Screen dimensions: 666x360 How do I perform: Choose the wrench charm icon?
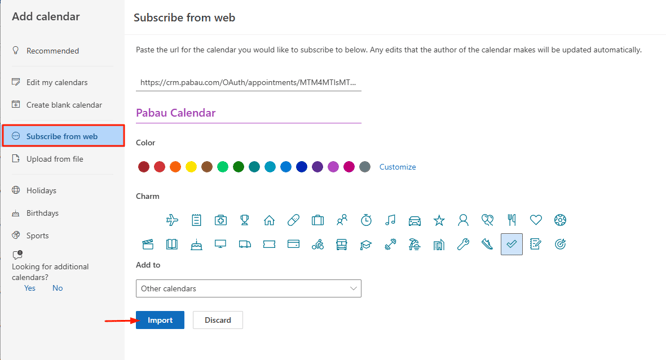[x=463, y=244]
